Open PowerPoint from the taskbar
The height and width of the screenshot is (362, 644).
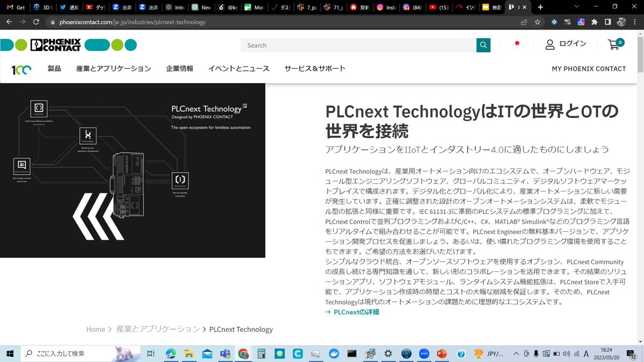[442, 353]
